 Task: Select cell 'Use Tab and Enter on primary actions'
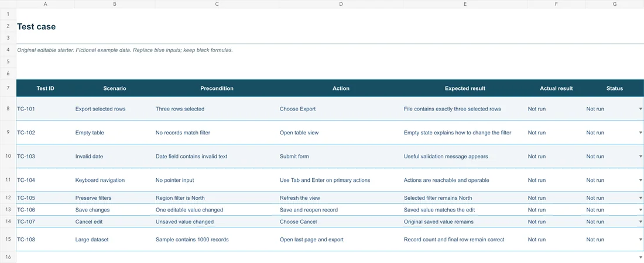[341, 180]
